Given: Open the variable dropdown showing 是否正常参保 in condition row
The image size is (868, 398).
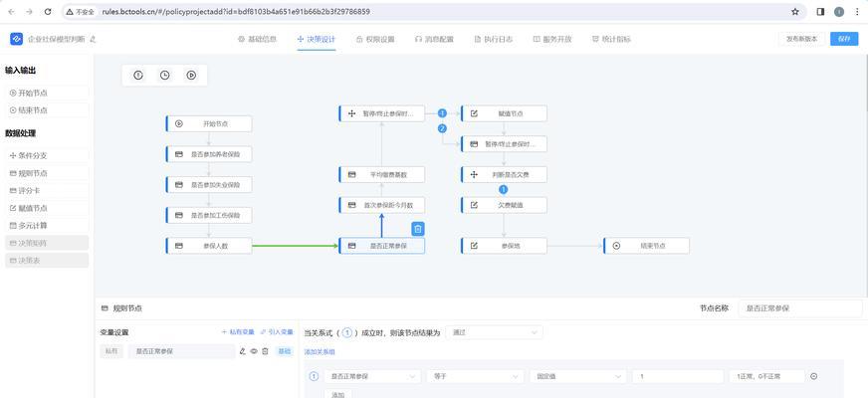Looking at the screenshot, I should click(x=372, y=376).
